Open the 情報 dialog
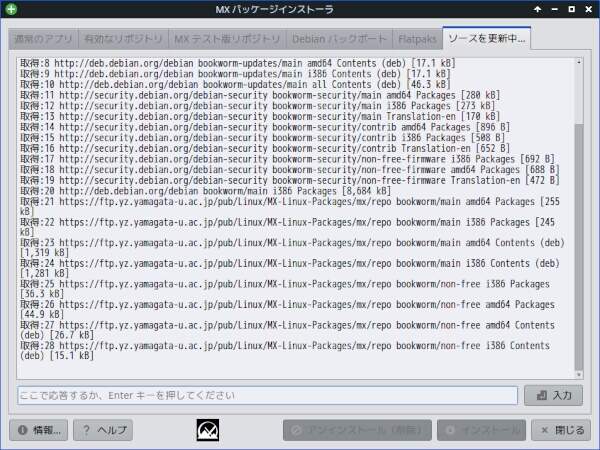Screen dimensions: 600x450 click(x=39, y=430)
